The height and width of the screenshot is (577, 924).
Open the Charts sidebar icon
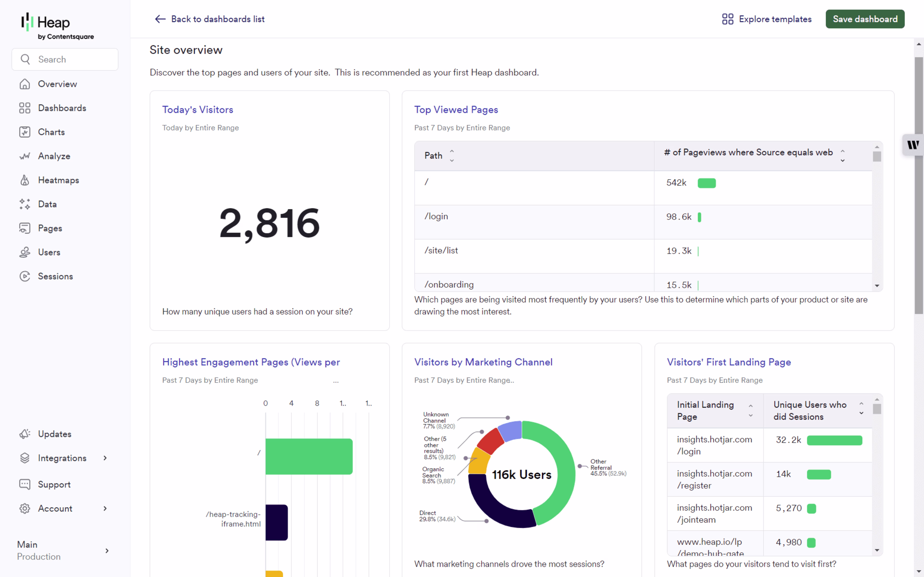[x=25, y=132]
